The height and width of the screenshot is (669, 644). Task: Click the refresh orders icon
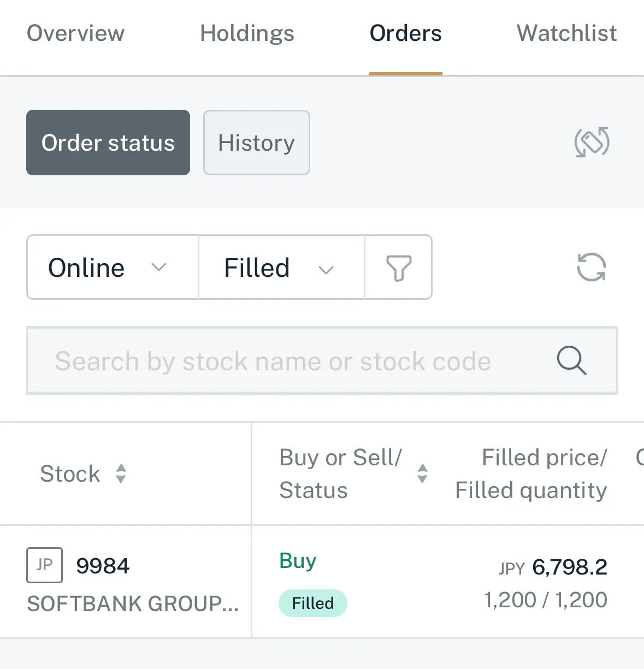tap(592, 267)
